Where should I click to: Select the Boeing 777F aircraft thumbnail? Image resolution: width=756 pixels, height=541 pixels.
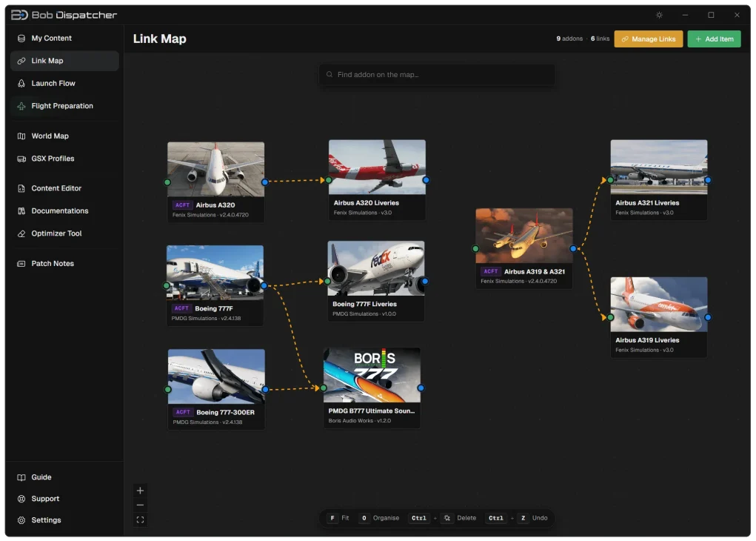coord(215,273)
